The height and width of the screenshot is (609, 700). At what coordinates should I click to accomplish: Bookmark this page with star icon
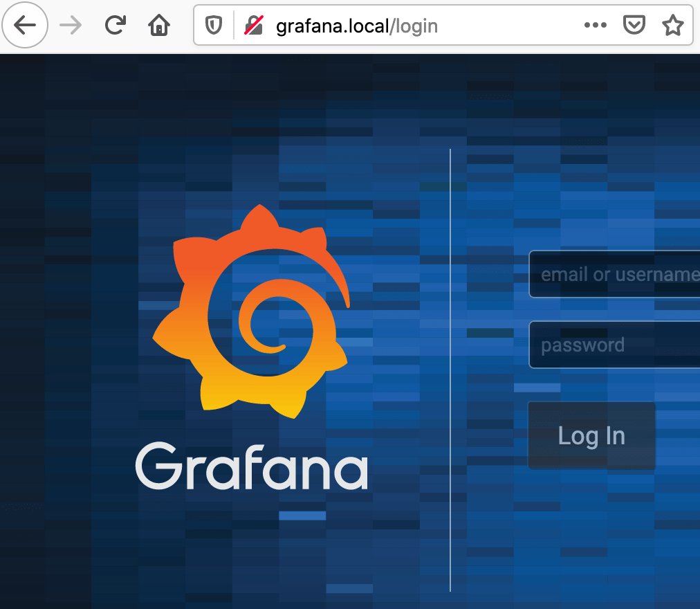(x=673, y=25)
